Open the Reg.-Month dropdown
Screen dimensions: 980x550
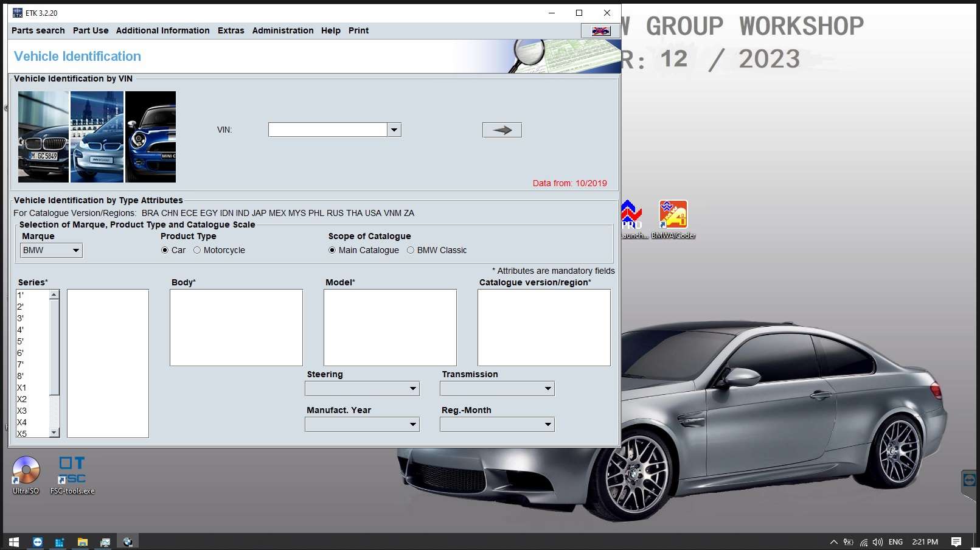click(497, 424)
